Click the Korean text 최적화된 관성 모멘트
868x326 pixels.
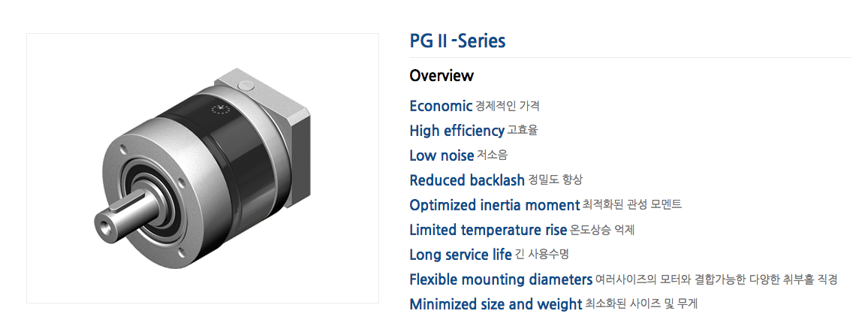(x=632, y=205)
